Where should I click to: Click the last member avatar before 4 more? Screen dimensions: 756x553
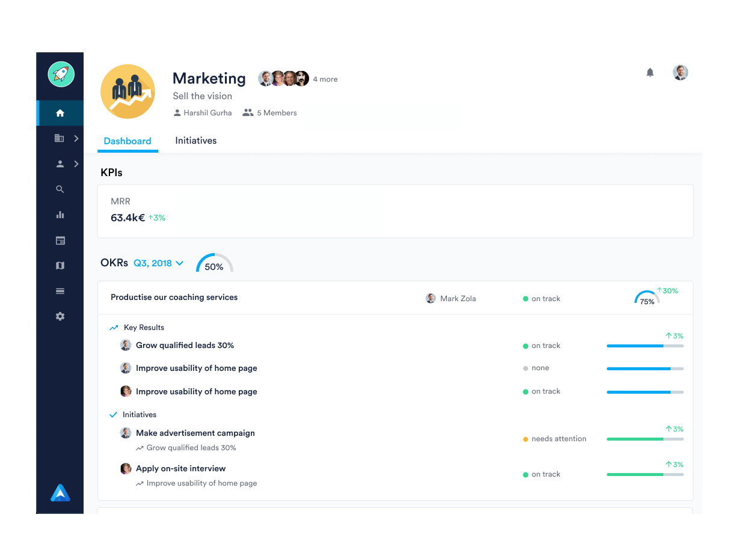pos(302,78)
